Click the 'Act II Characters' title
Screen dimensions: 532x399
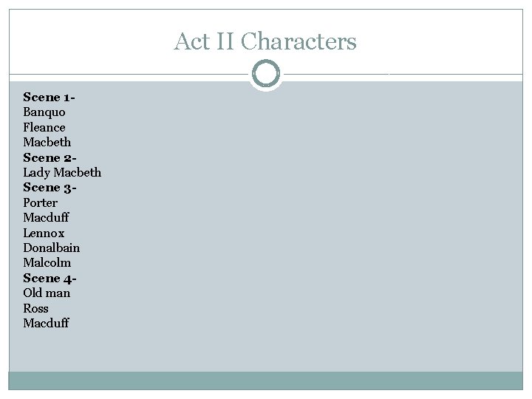[x=265, y=41]
